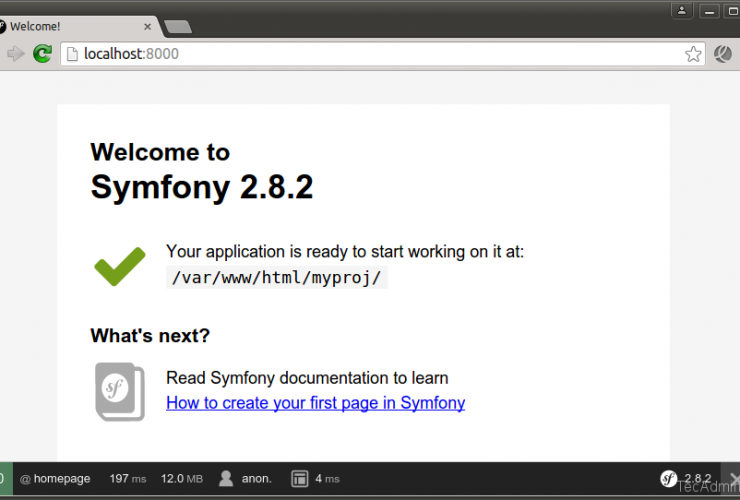Select the Welcome! tab

[x=70, y=27]
